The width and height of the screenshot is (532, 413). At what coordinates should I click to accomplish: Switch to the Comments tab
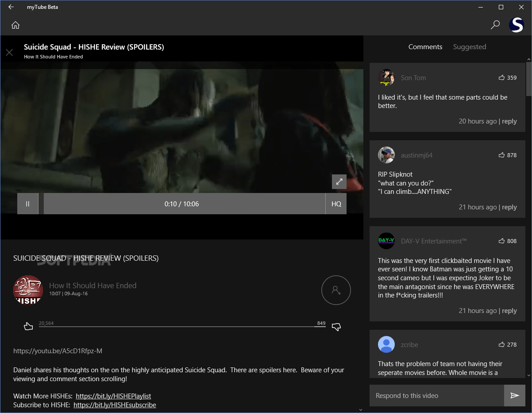(425, 46)
